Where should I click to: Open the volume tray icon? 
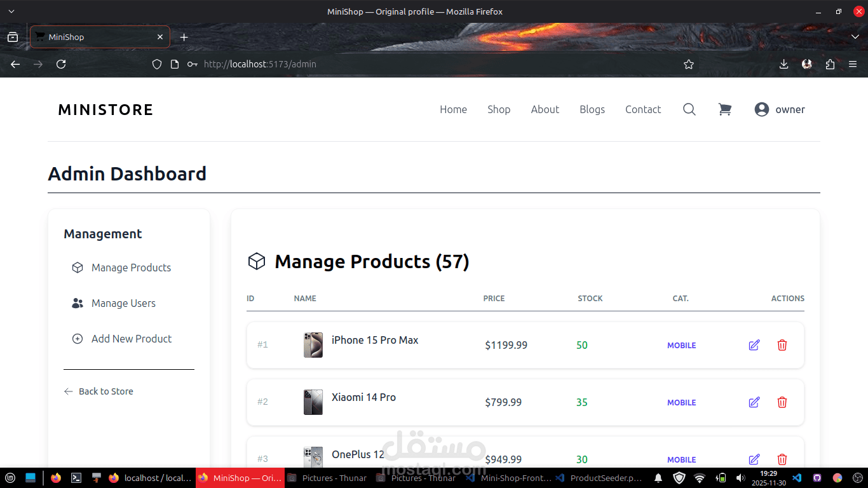740,478
